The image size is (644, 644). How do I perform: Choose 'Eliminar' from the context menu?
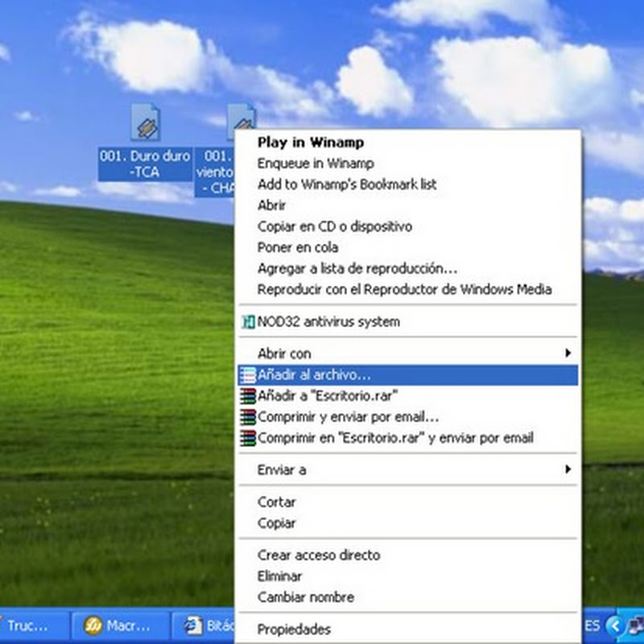(408, 576)
